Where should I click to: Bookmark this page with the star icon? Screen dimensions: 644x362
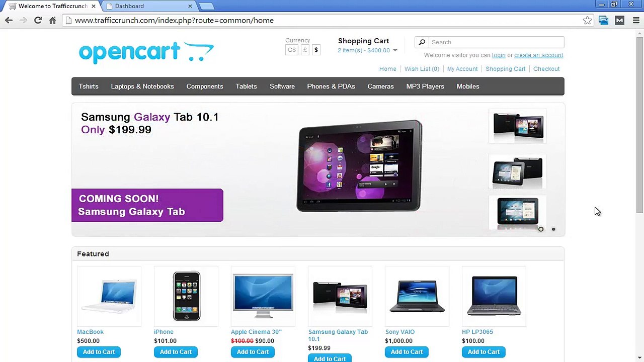coord(587,20)
